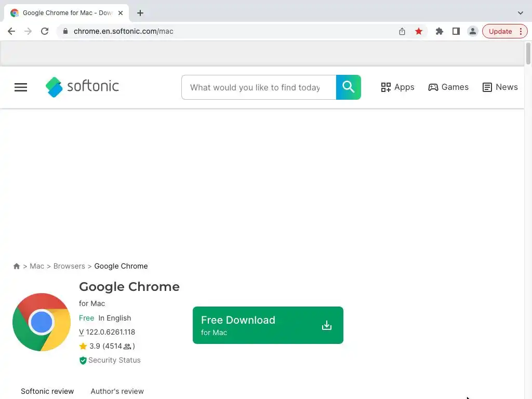View site information via lock icon
Image resolution: width=532 pixels, height=399 pixels.
pyautogui.click(x=65, y=31)
